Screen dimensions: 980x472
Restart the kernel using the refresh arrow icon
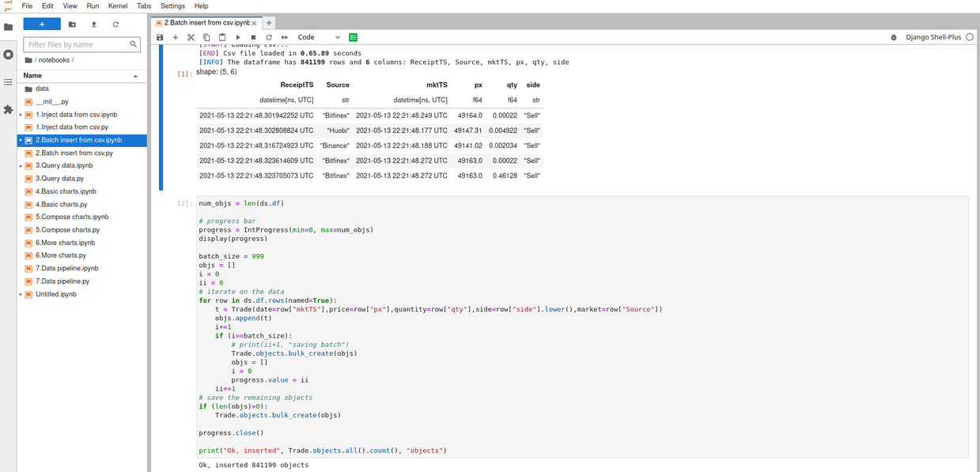tap(269, 37)
